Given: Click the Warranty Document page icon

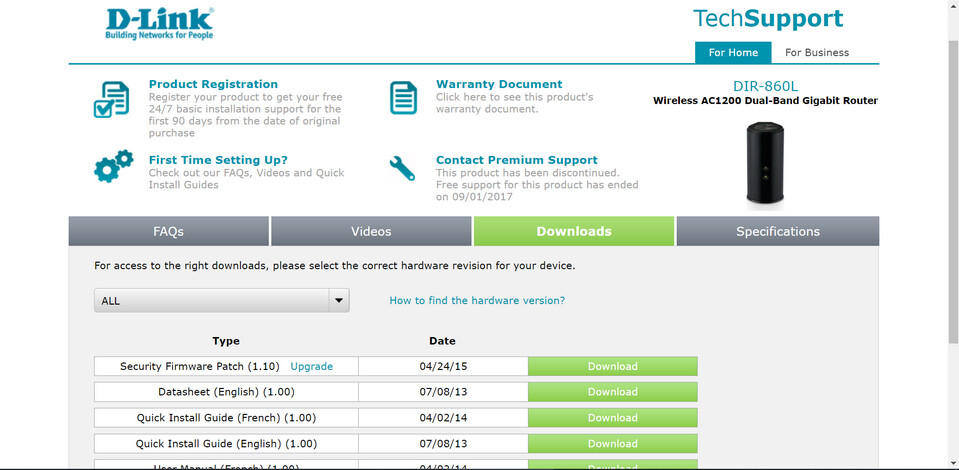Looking at the screenshot, I should [x=403, y=98].
